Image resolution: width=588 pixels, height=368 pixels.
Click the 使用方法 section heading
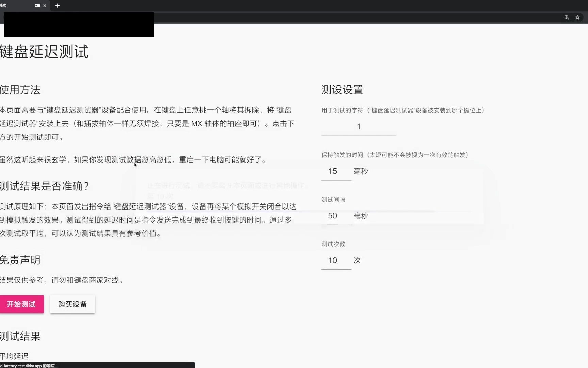click(20, 90)
